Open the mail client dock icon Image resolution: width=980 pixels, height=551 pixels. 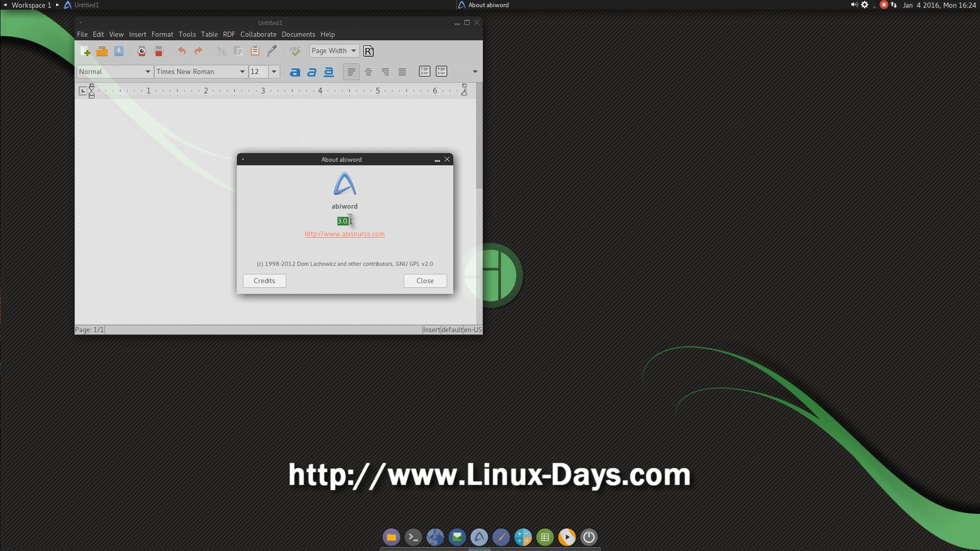click(x=457, y=537)
